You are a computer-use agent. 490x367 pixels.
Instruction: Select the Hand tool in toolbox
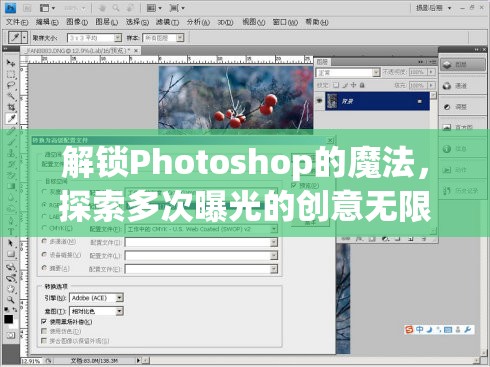coord(11,289)
